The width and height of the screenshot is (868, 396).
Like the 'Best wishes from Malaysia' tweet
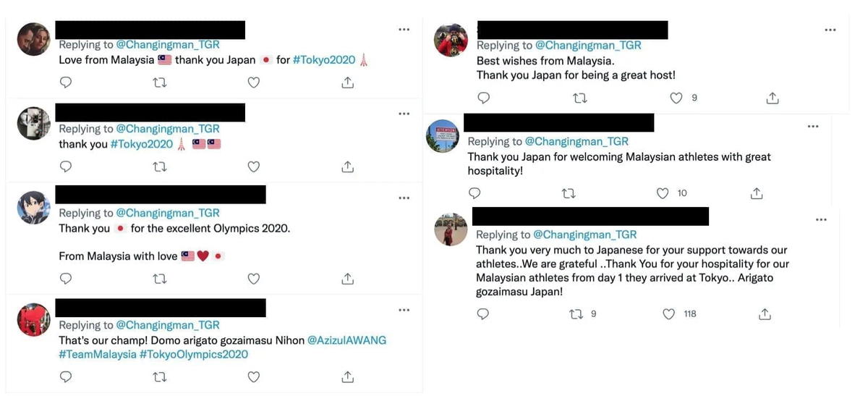coord(676,98)
